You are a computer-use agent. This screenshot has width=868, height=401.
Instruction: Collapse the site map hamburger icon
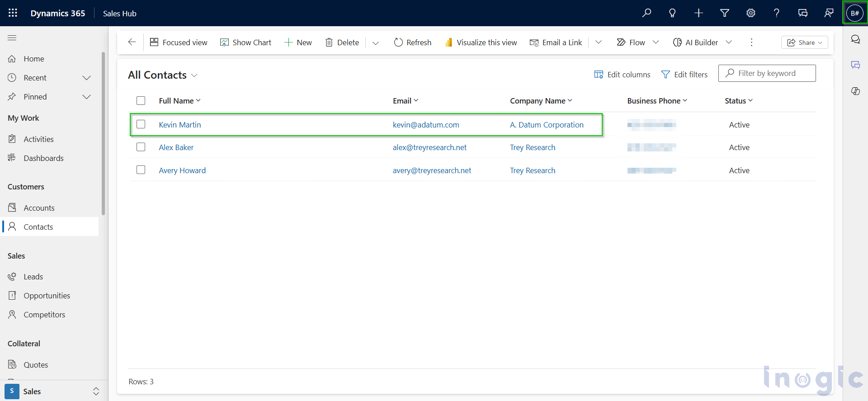tap(12, 38)
